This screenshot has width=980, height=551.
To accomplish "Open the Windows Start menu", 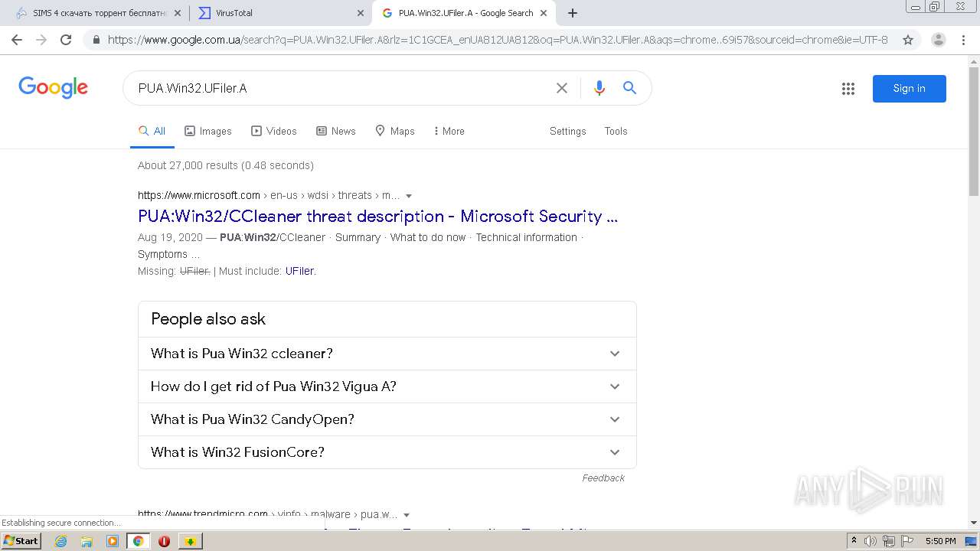I will point(21,541).
